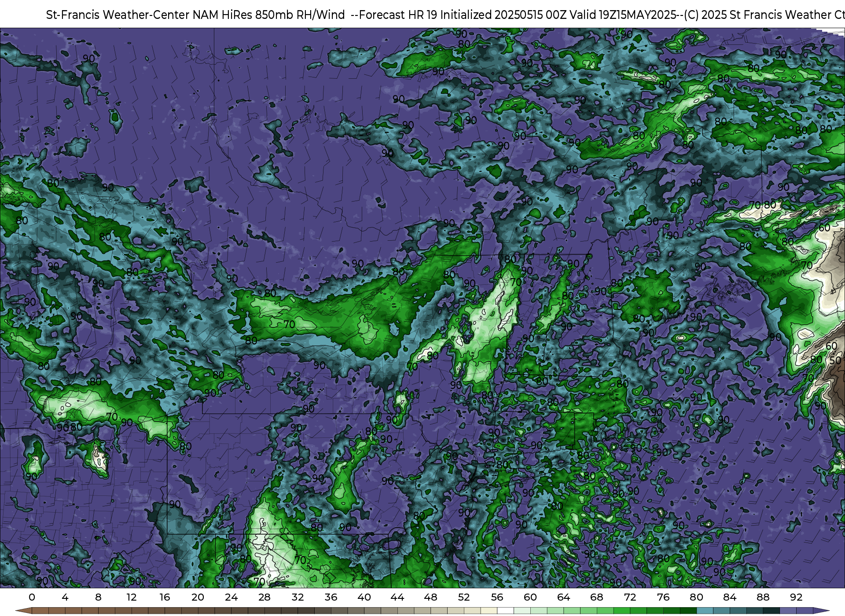Click the "44" colorbar scale label
Viewport: 845px width, 616px height.
coord(397,597)
